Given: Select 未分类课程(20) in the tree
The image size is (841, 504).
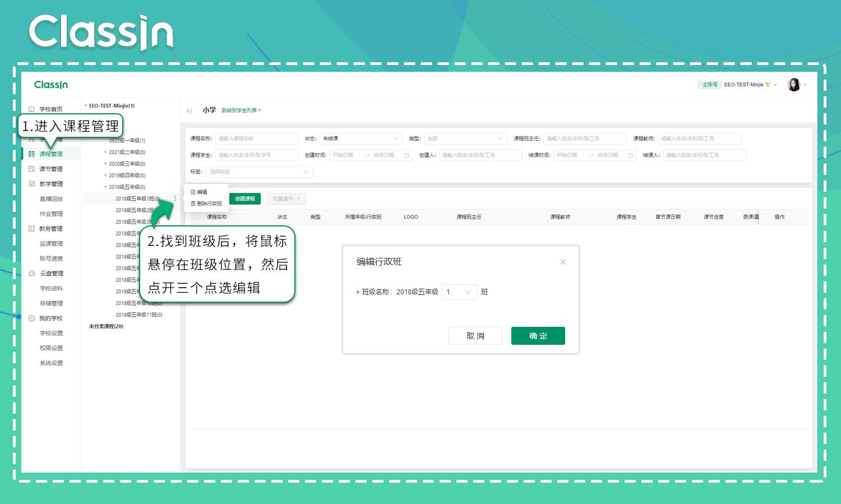Looking at the screenshot, I should pos(106,326).
